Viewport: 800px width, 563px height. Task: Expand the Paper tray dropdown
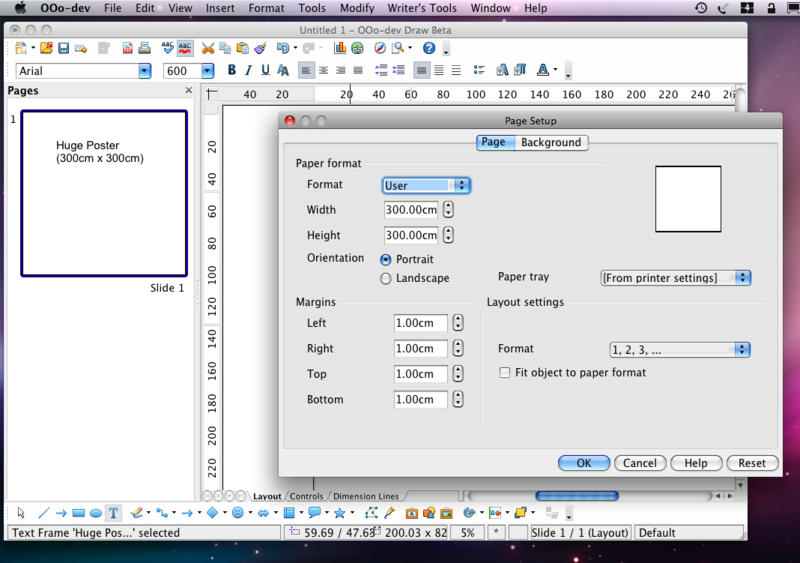click(x=675, y=278)
